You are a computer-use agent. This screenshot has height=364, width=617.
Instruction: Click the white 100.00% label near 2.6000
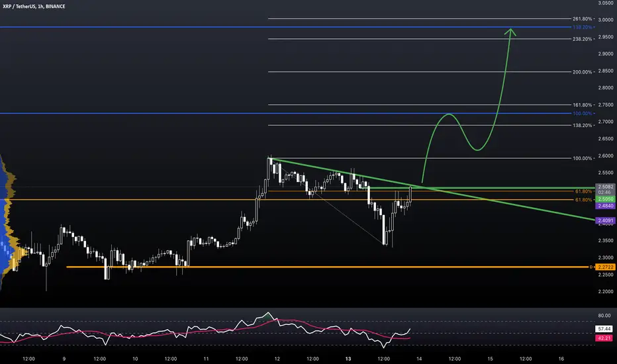point(583,158)
